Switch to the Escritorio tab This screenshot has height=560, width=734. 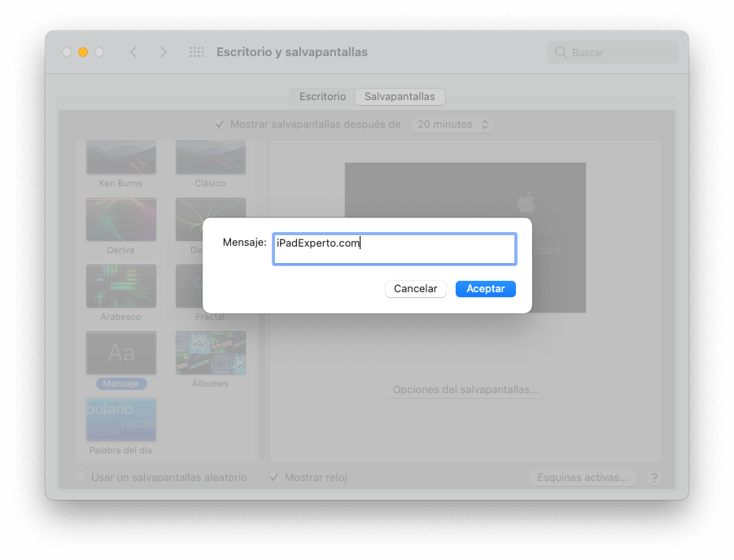pos(321,96)
